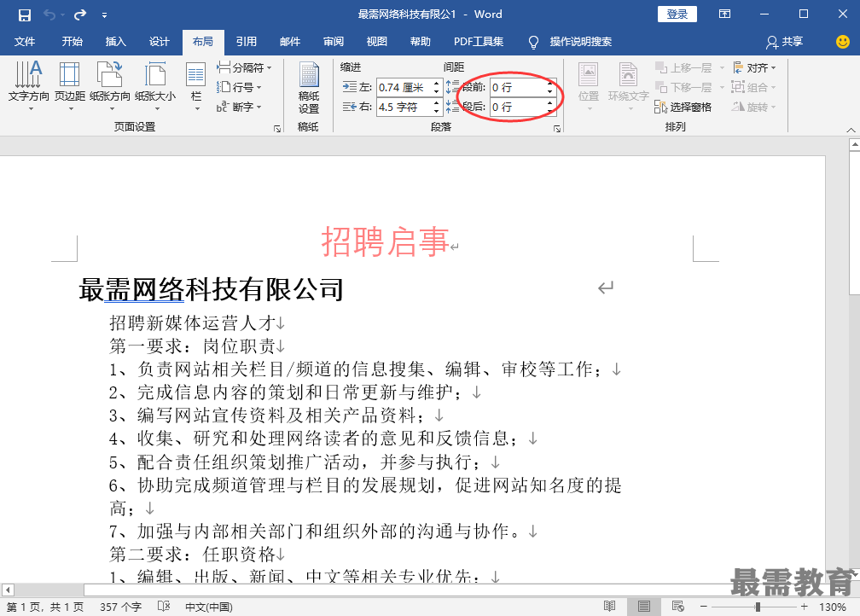This screenshot has width=860, height=616.
Task: Click the proofing check icon in status bar
Action: pos(164,606)
